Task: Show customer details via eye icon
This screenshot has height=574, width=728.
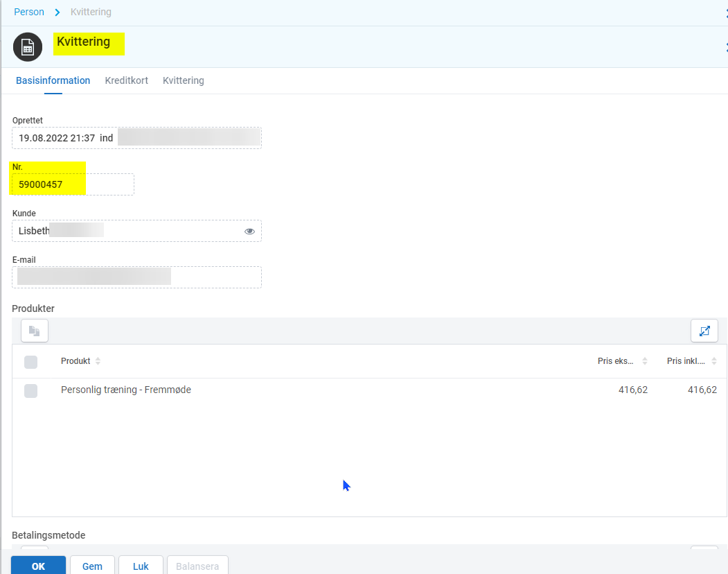Action: 250,231
